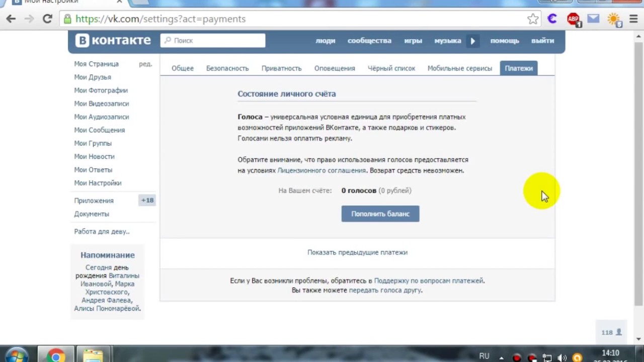Image resolution: width=644 pixels, height=362 pixels.
Task: Click the RU language indicator
Action: (x=484, y=356)
